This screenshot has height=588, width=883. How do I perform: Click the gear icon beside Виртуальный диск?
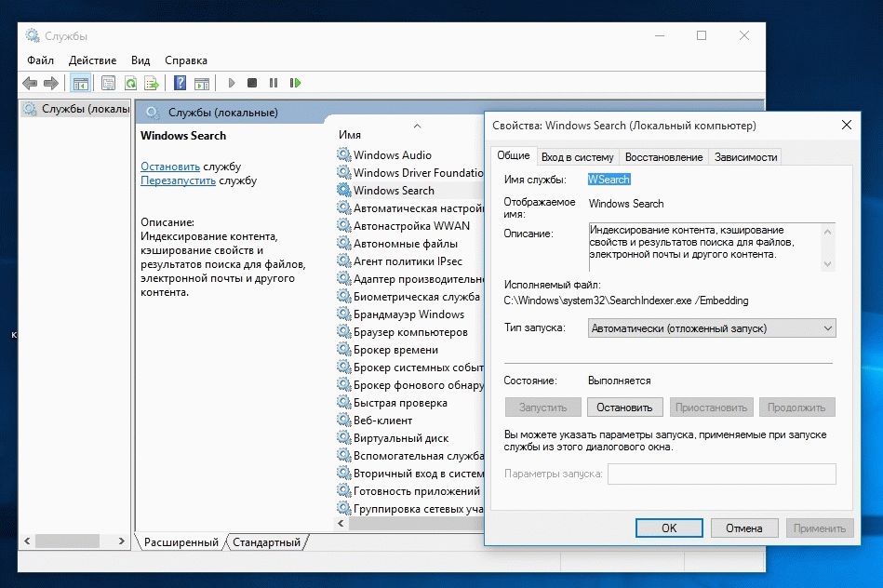coord(343,437)
